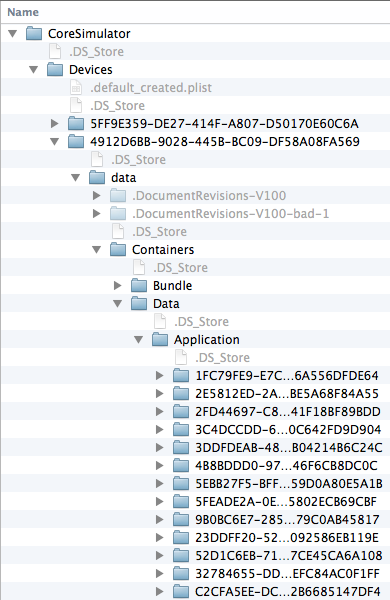Click the .DocumentRevisions-V100-bad-1 folder icon
The height and width of the screenshot is (600, 390).
click(x=118, y=214)
